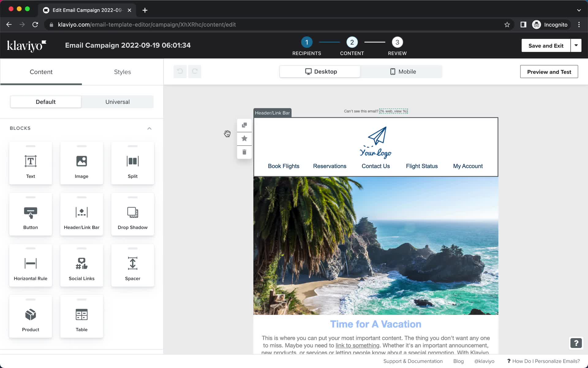Toggle the Desktop view mode
Screen dimensions: 588x368
tap(320, 71)
